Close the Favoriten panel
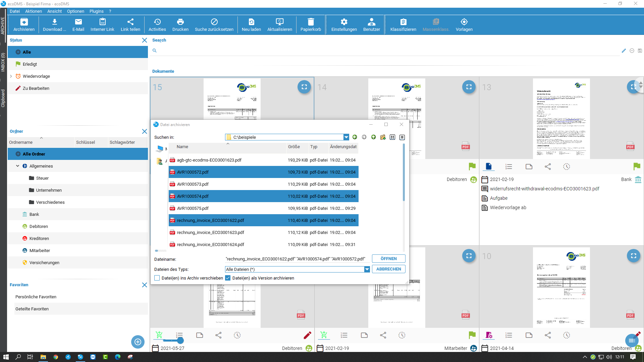 [145, 285]
